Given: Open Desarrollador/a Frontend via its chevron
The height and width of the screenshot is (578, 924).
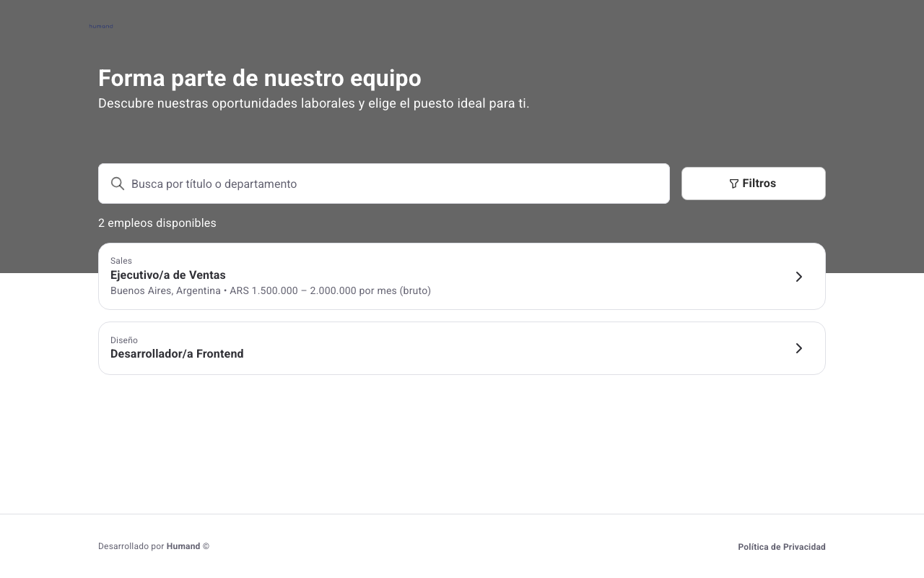Looking at the screenshot, I should [x=799, y=348].
